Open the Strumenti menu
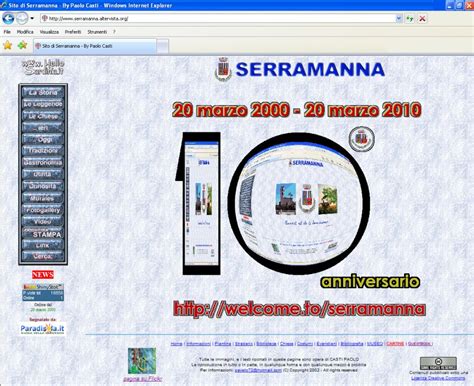Image resolution: width=474 pixels, height=386 pixels. pos(97,32)
